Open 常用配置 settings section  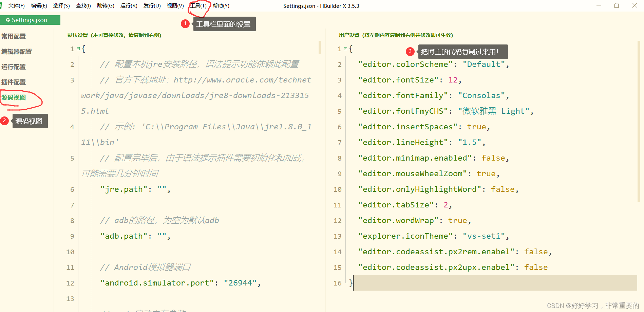point(14,36)
